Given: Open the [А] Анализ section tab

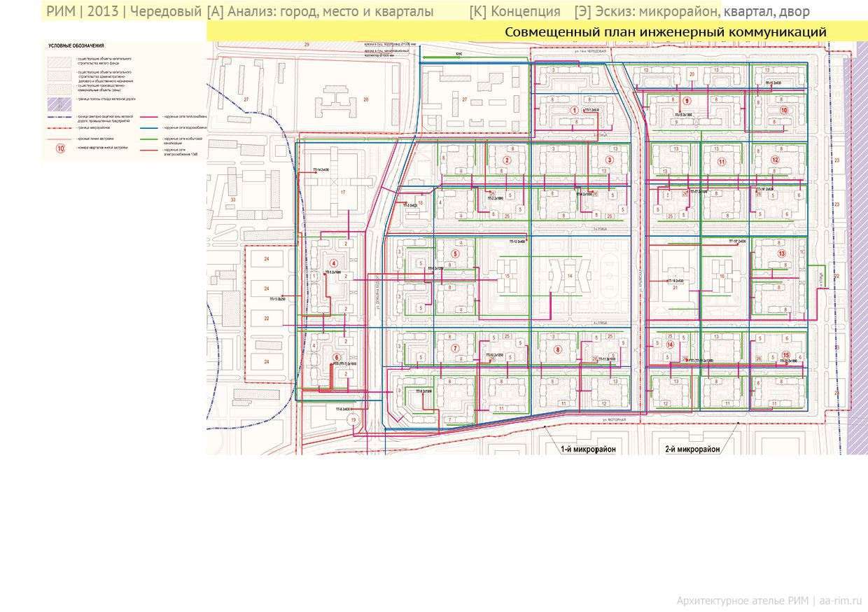Looking at the screenshot, I should pos(320,12).
